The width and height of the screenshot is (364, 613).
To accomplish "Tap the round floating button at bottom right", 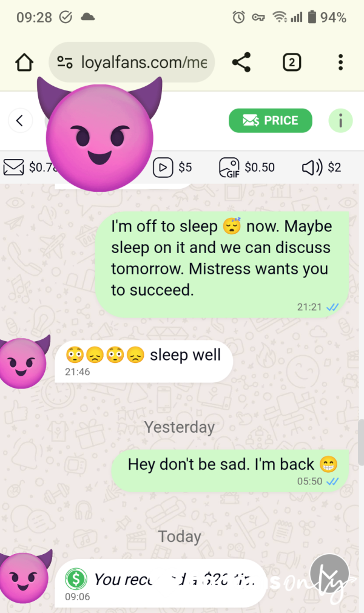I will [x=329, y=574].
